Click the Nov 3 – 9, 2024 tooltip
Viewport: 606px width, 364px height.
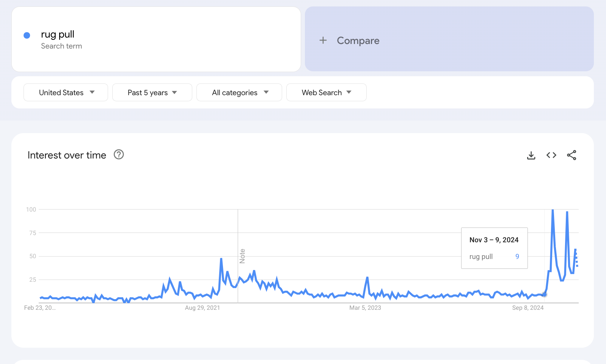494,248
